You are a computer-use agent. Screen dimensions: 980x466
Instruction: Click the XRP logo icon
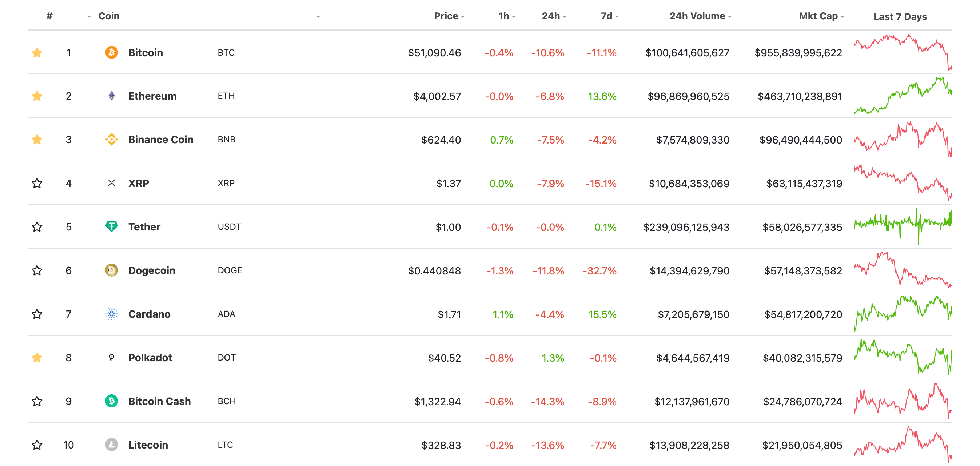click(x=111, y=183)
